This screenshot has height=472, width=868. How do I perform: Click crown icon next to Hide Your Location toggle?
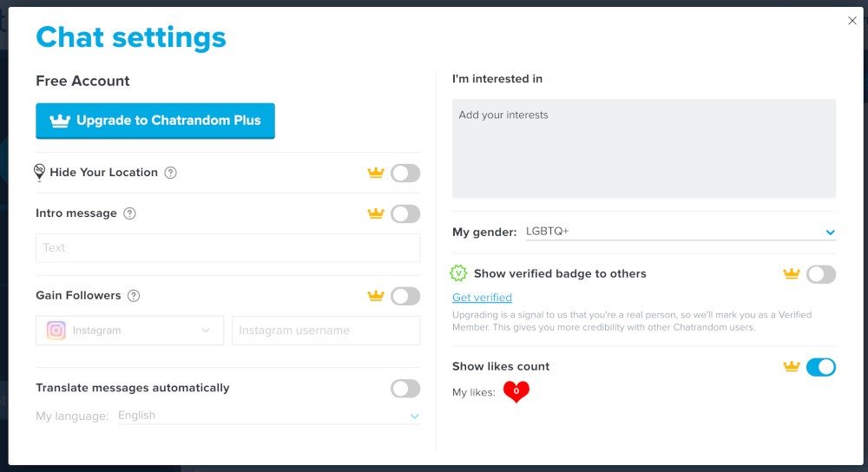click(x=376, y=173)
